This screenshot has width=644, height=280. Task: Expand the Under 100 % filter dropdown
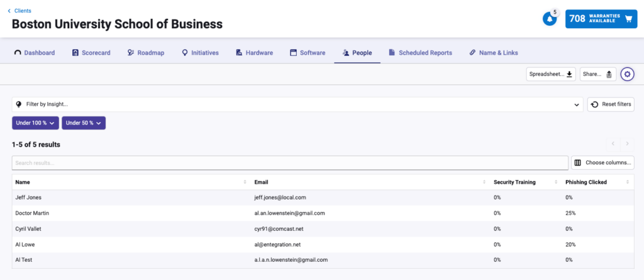pos(35,123)
